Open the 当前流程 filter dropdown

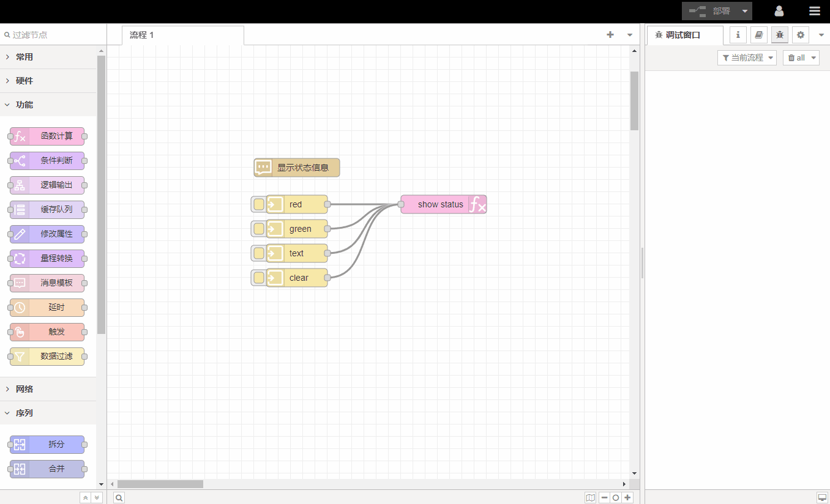[747, 57]
